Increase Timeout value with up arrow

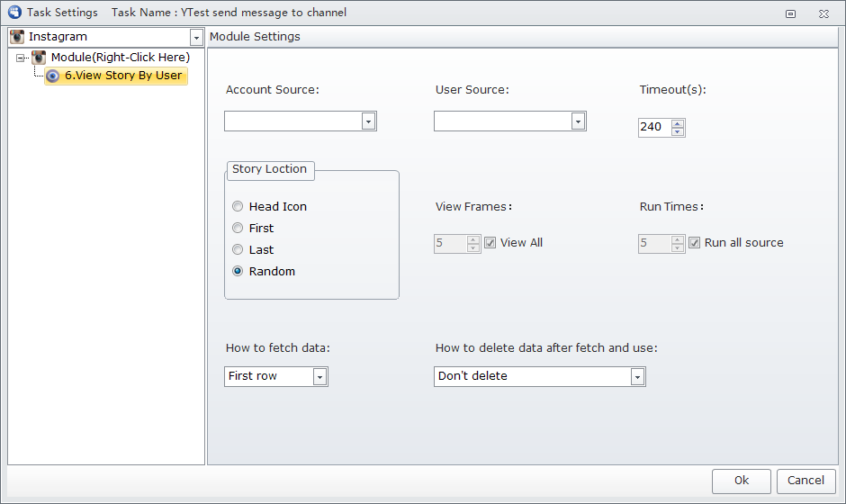tap(678, 124)
